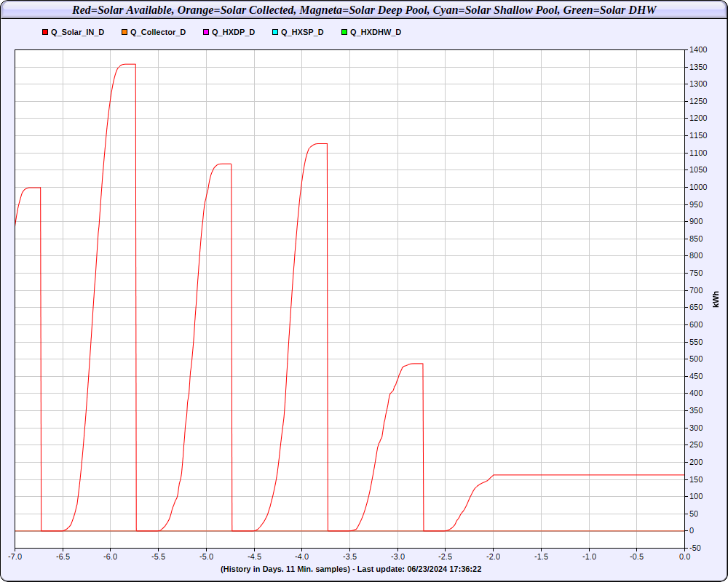The image size is (728, 582).
Task: Click the kWh y-axis unit label
Action: (x=716, y=299)
